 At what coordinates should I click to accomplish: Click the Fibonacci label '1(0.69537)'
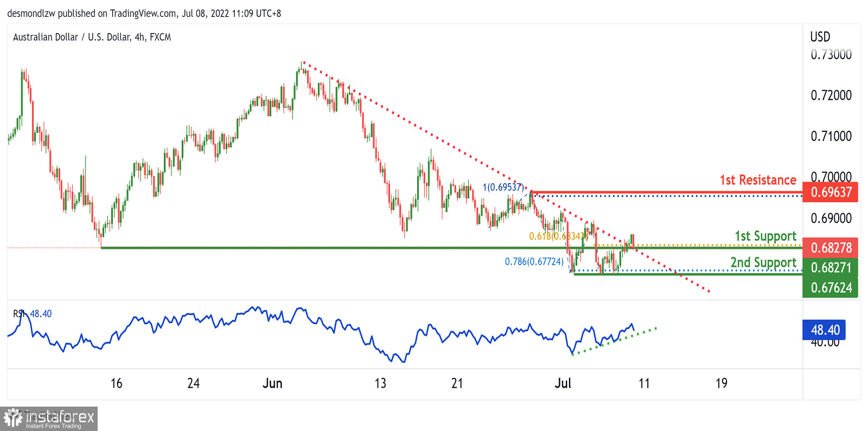pos(503,187)
